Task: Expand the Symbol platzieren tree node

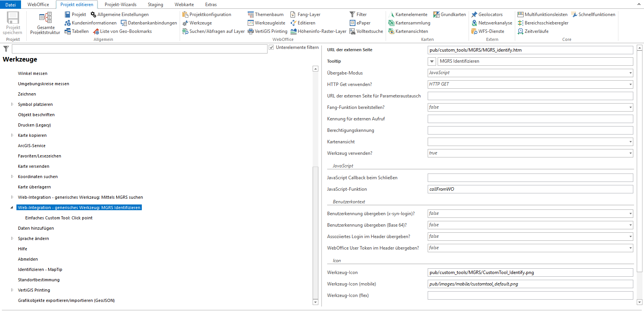Action: (12, 104)
